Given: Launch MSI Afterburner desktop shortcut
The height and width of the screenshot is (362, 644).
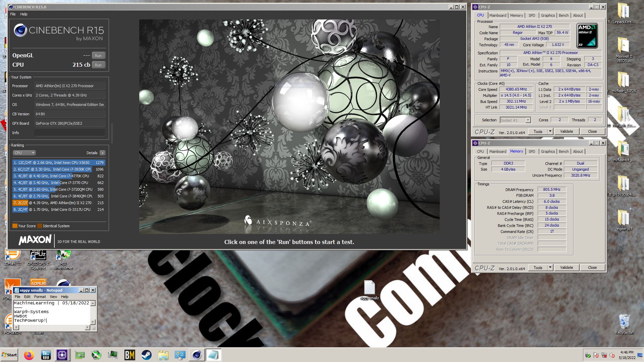Looking at the screenshot, I should coord(63,260).
